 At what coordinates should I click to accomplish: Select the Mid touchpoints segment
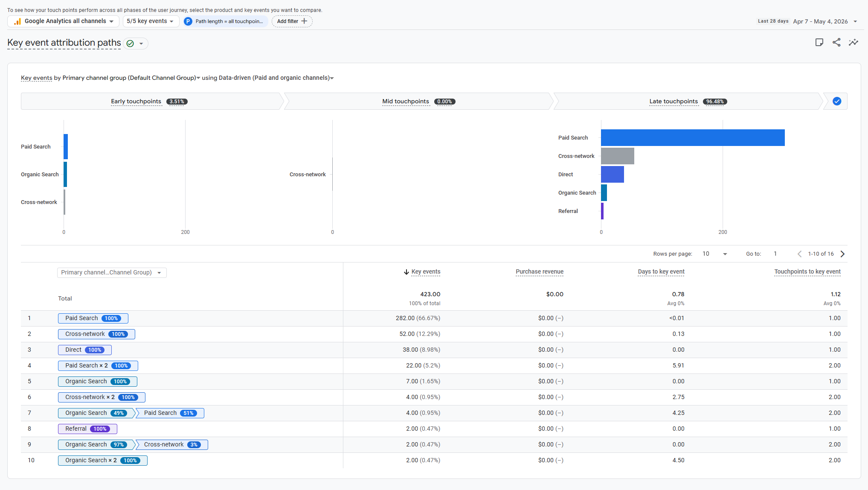[418, 102]
